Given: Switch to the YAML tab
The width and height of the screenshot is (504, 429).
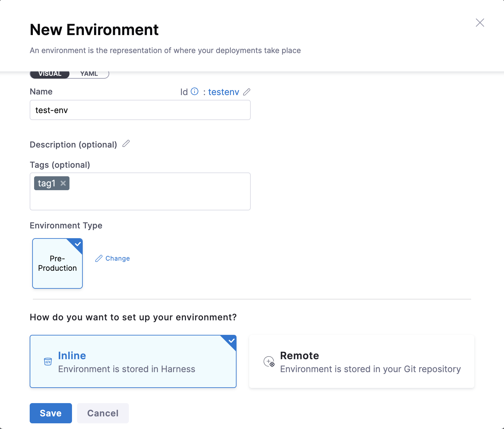Looking at the screenshot, I should (x=89, y=74).
